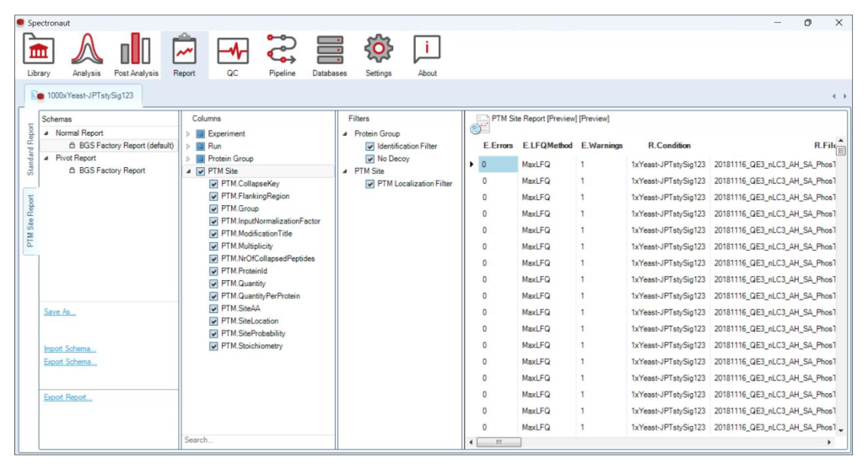Open the Analysis perspective
This screenshot has height=470, width=868.
(86, 55)
